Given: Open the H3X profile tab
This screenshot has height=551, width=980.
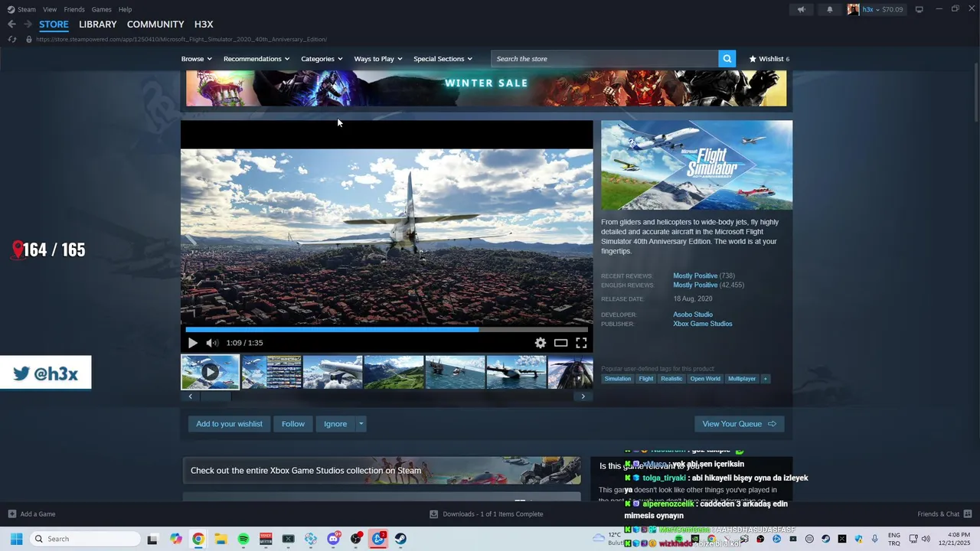Looking at the screenshot, I should (204, 24).
